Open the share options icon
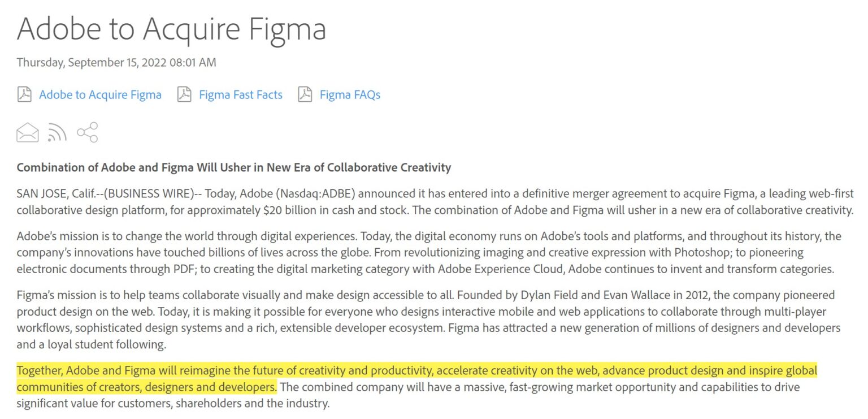This screenshot has height=419, width=868. click(88, 132)
